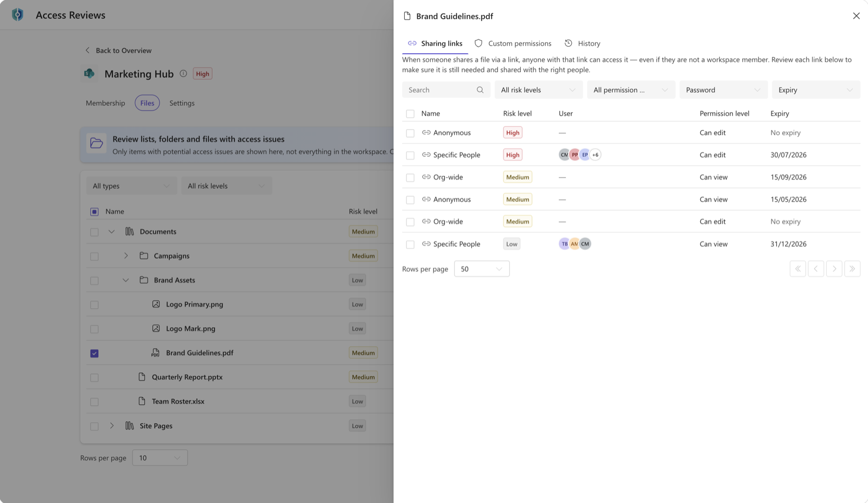The height and width of the screenshot is (503, 868).
Task: Select the Org-wide link expiring 15/09/2026
Action: [410, 177]
